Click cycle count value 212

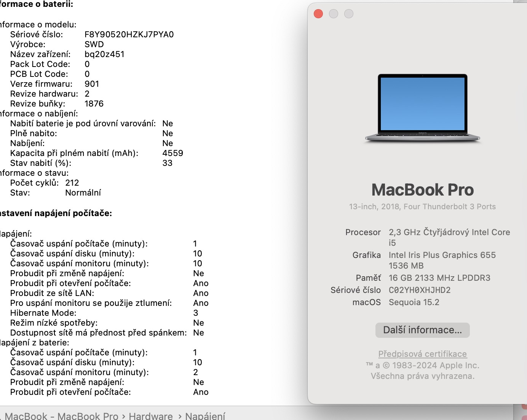pos(72,183)
